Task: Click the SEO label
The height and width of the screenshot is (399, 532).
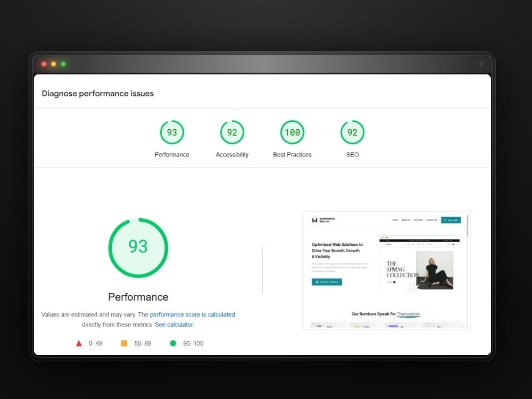Action: pos(352,155)
